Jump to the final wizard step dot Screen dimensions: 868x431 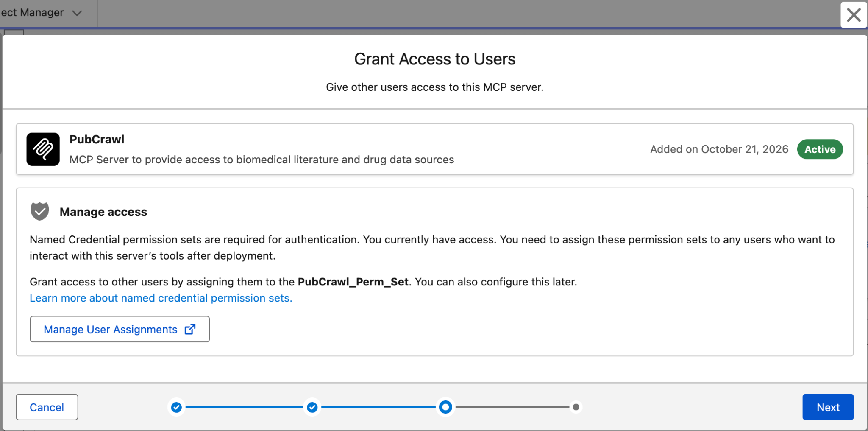576,407
